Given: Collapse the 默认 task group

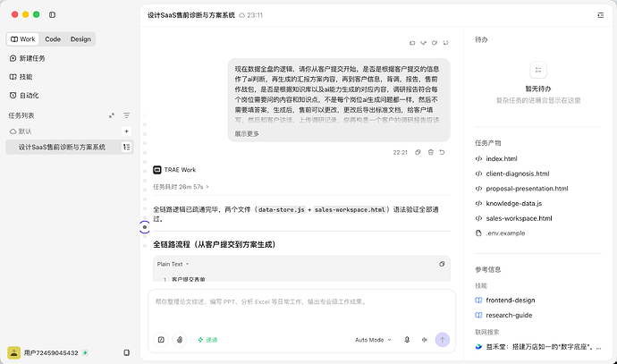Looking at the screenshot, I should (21, 131).
